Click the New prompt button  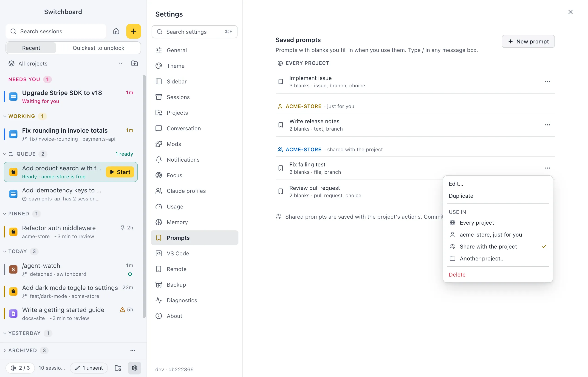(x=528, y=42)
